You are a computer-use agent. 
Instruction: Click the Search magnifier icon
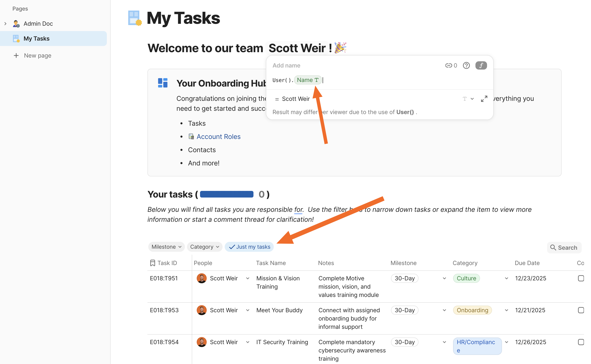click(553, 247)
